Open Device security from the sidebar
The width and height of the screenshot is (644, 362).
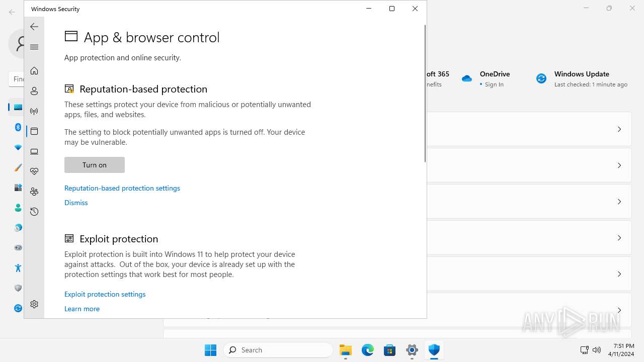[x=34, y=151]
